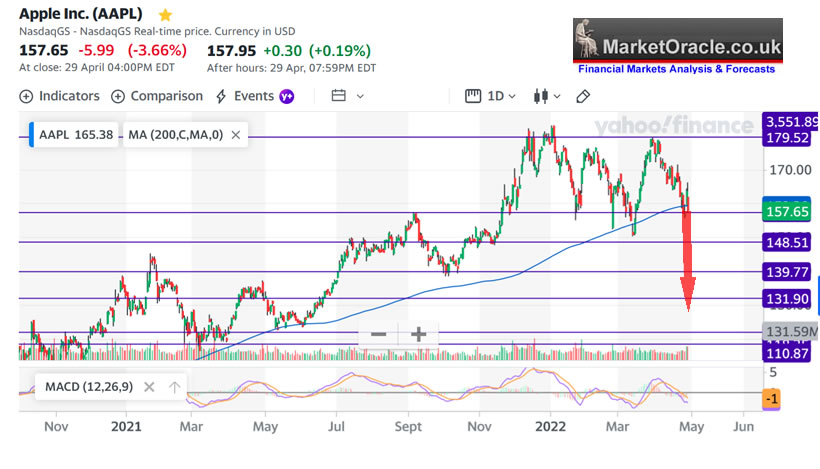Move the MACD panel up with arrow

click(x=174, y=387)
